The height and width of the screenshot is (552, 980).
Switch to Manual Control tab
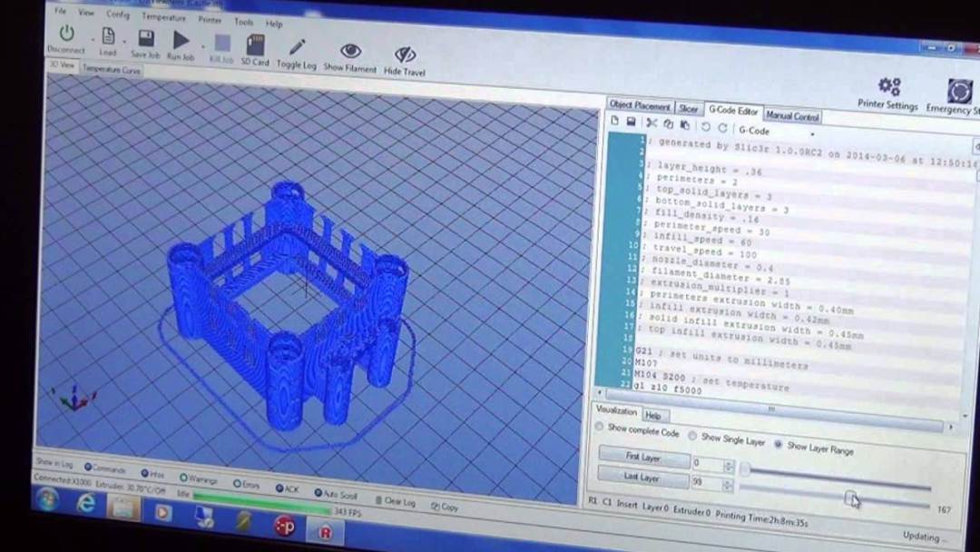(792, 115)
